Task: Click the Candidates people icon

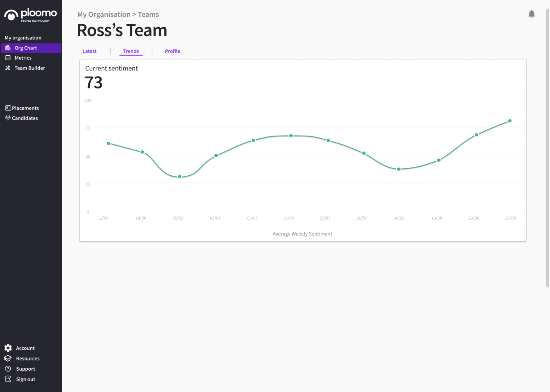Action: coord(8,118)
